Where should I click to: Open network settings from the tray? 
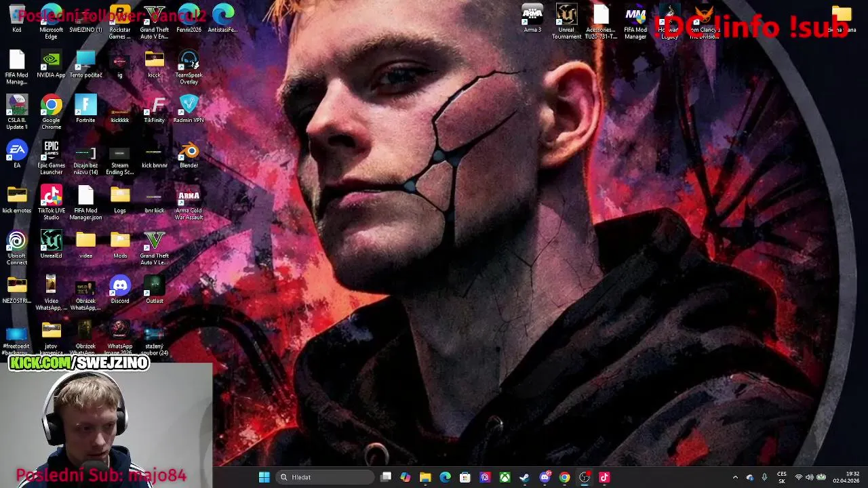click(798, 477)
